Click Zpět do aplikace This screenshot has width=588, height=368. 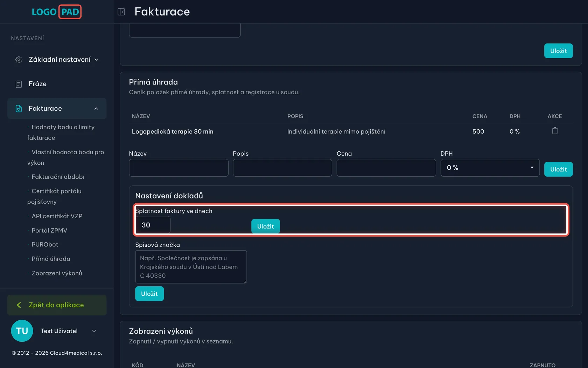(x=57, y=305)
